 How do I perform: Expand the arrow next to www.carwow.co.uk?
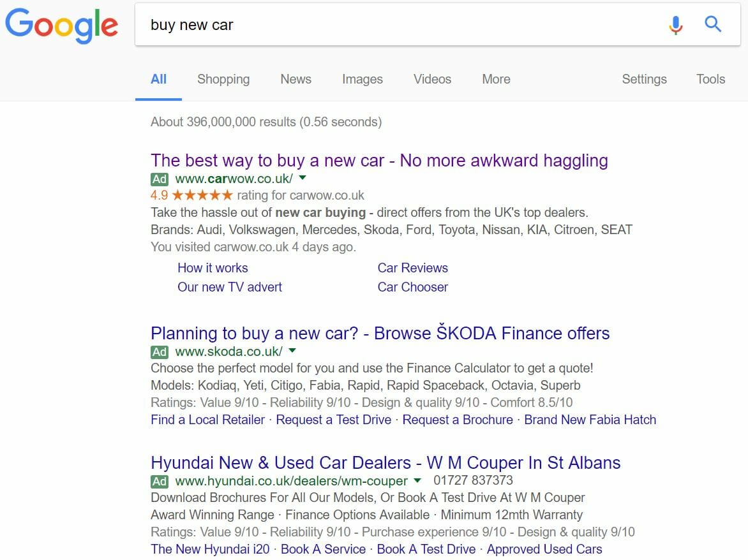pos(303,178)
